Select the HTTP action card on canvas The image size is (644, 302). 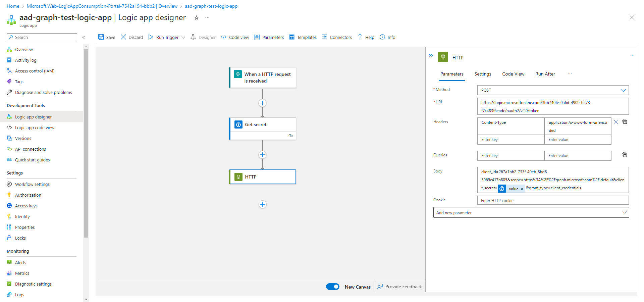[263, 177]
